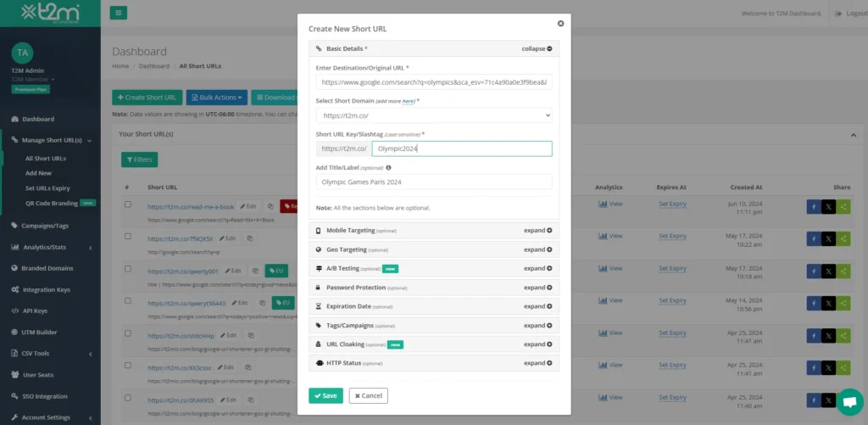Expand the URL Cloaking section
This screenshot has height=425, width=868.
point(537,344)
